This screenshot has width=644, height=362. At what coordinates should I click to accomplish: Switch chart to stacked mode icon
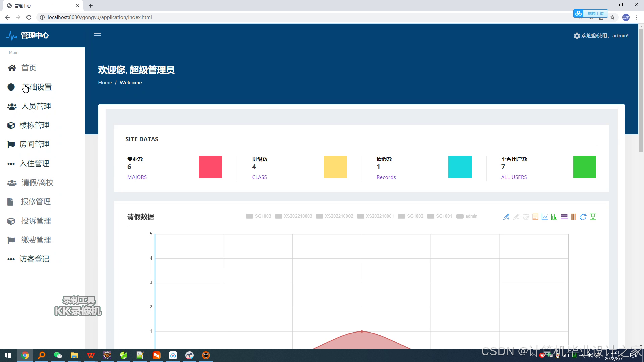(x=564, y=217)
